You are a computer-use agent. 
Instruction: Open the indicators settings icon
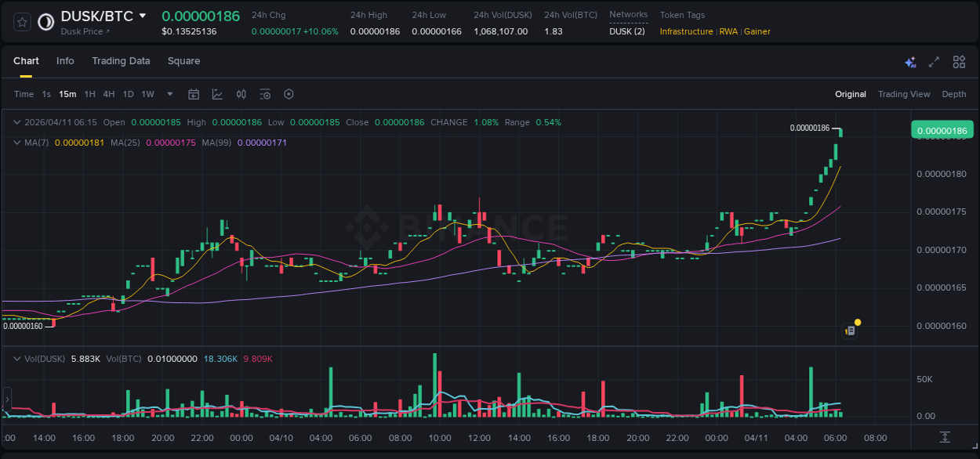coord(265,93)
